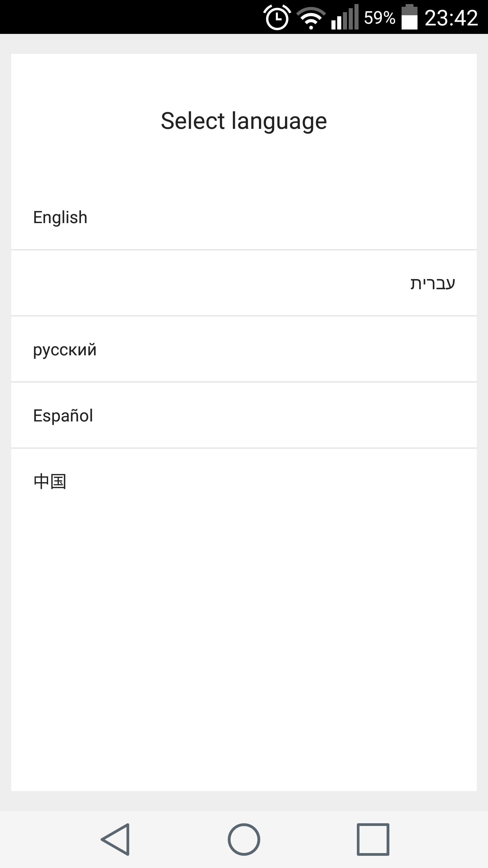
Task: Tap the battery icon in status bar
Action: (x=409, y=18)
